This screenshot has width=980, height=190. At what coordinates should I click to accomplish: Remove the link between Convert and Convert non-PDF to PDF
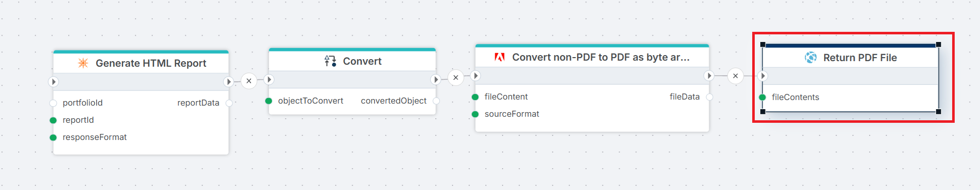click(456, 77)
